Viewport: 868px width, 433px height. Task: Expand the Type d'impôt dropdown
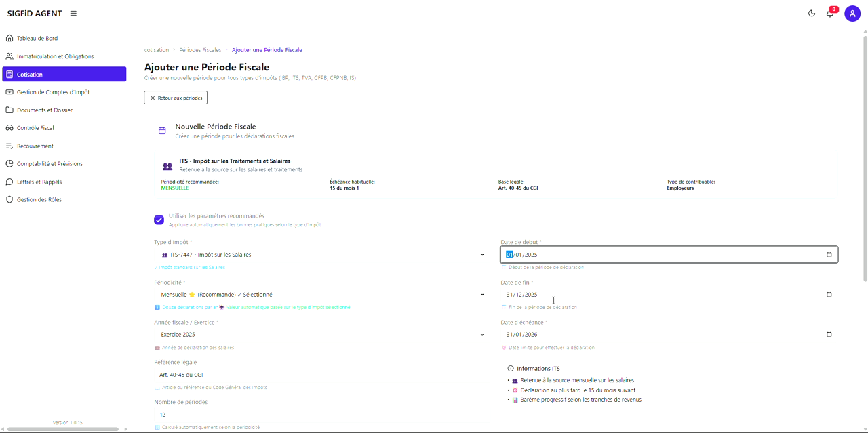click(320, 255)
